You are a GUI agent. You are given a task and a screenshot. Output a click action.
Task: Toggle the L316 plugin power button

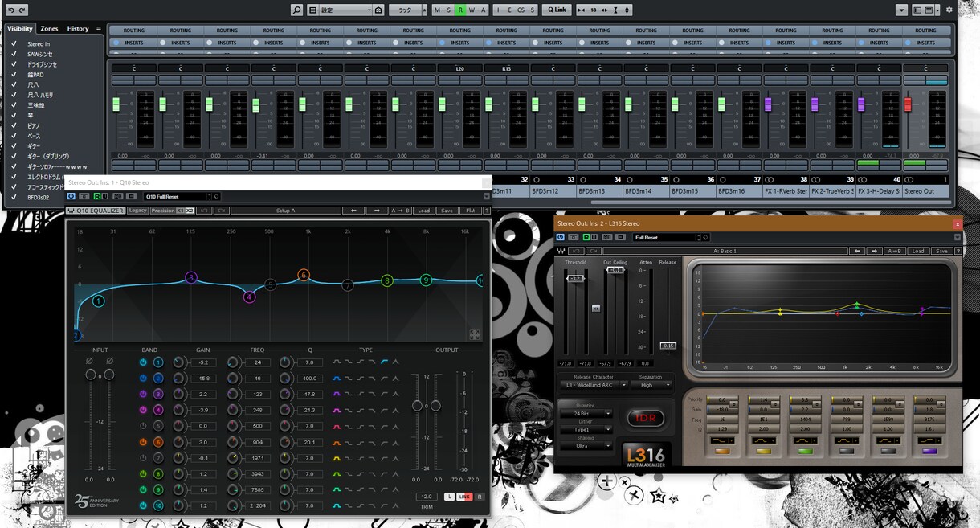tap(560, 237)
